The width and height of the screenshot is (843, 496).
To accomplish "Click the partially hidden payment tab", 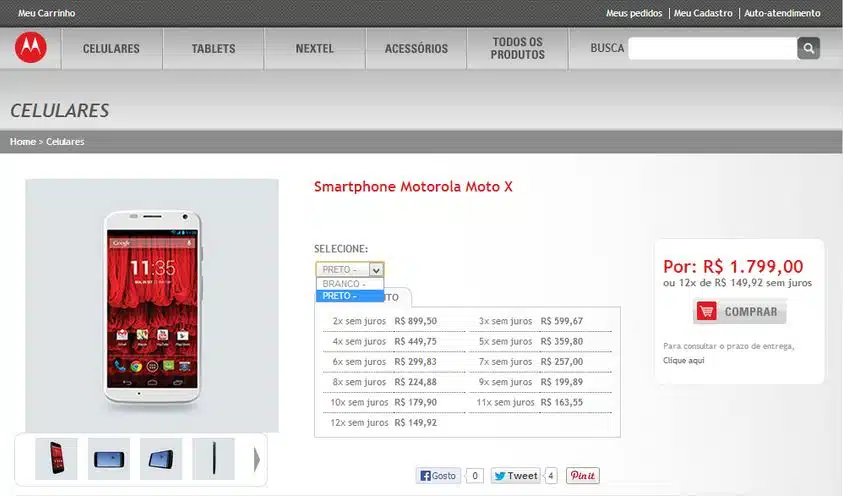I will [x=397, y=297].
